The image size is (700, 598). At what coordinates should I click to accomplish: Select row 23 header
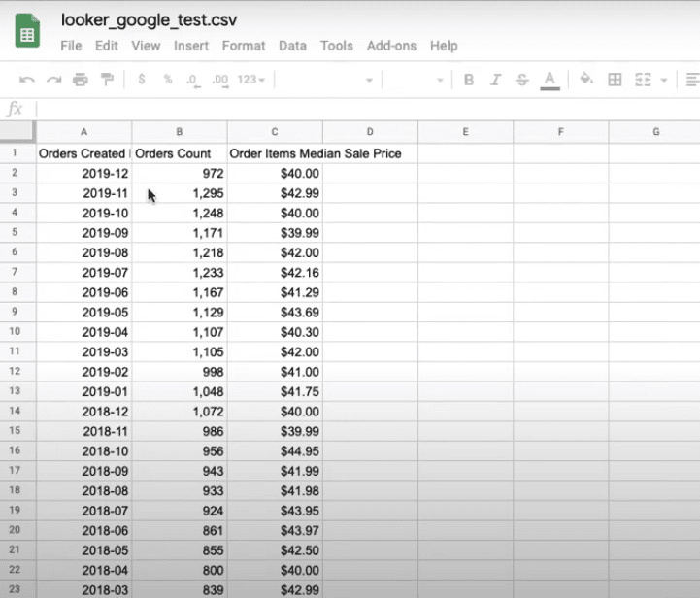coord(17,589)
